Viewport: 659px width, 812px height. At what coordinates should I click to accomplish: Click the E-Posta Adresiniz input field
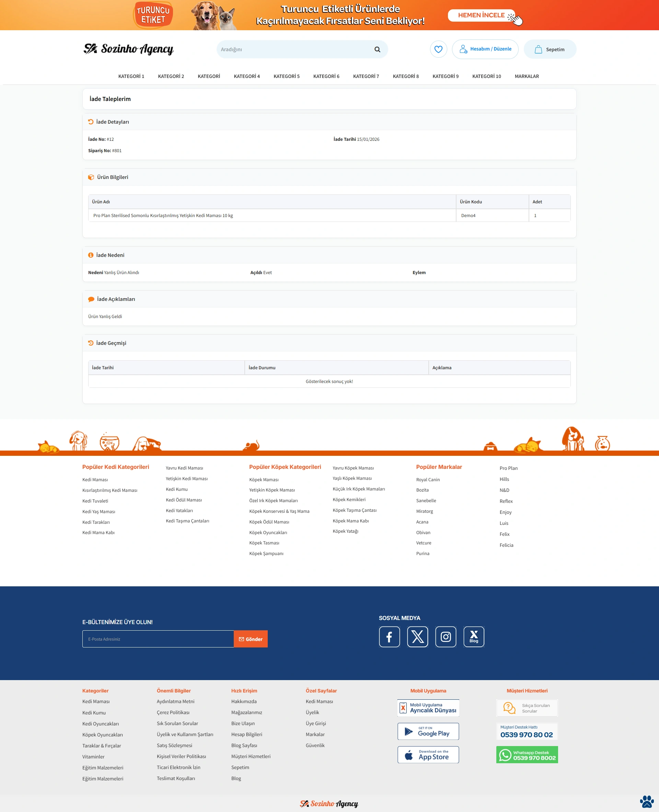click(x=158, y=639)
